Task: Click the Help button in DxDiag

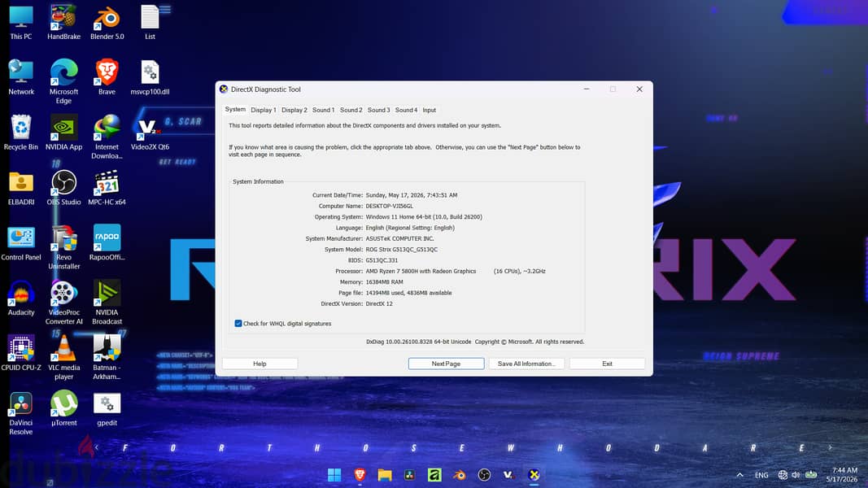Action: point(260,364)
